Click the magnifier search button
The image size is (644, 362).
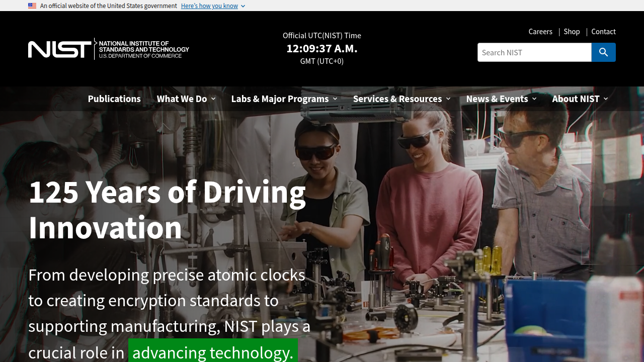click(604, 52)
